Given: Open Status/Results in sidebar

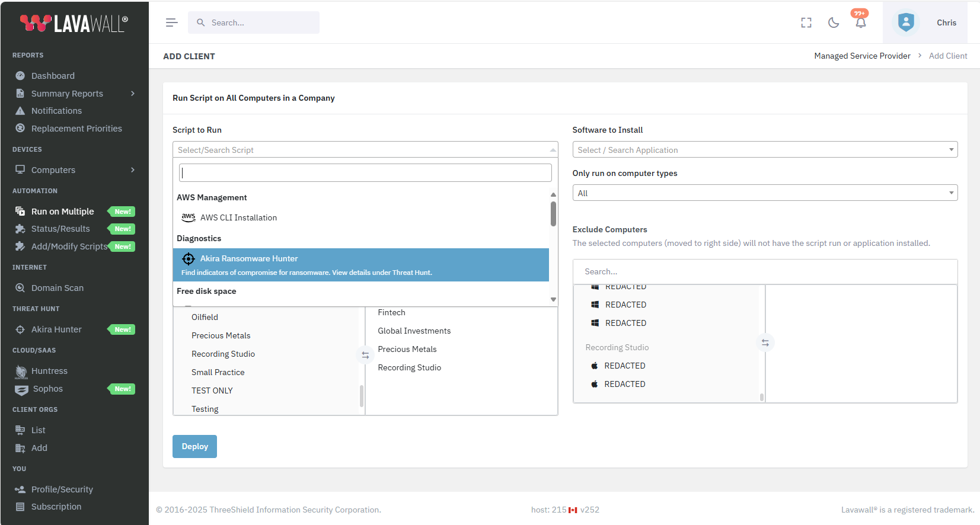Looking at the screenshot, I should tap(60, 229).
